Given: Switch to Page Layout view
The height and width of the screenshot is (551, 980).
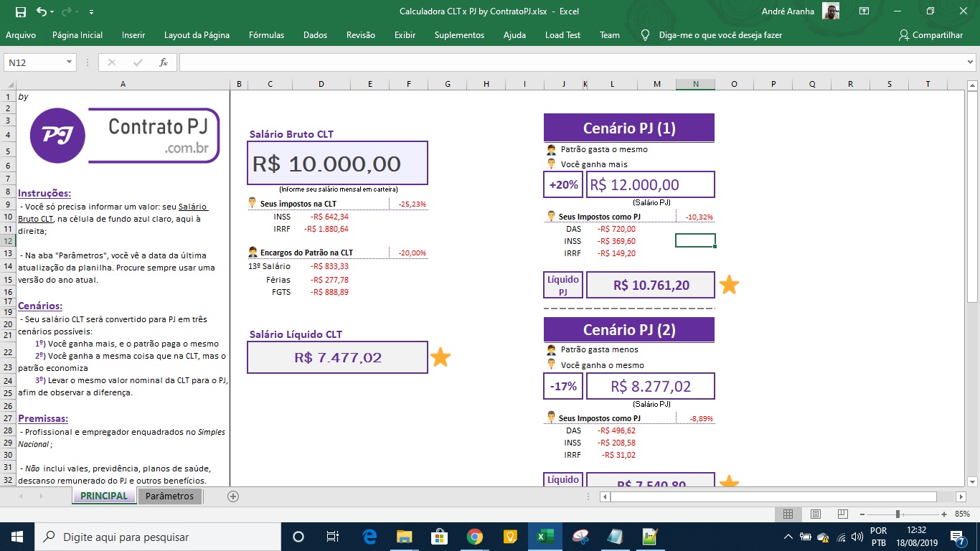Looking at the screenshot, I should [815, 514].
